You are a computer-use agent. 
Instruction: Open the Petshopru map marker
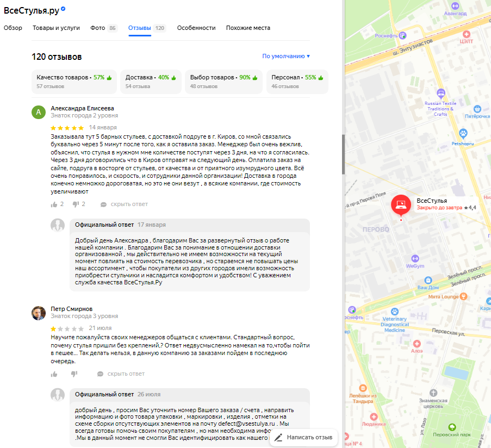click(x=463, y=134)
